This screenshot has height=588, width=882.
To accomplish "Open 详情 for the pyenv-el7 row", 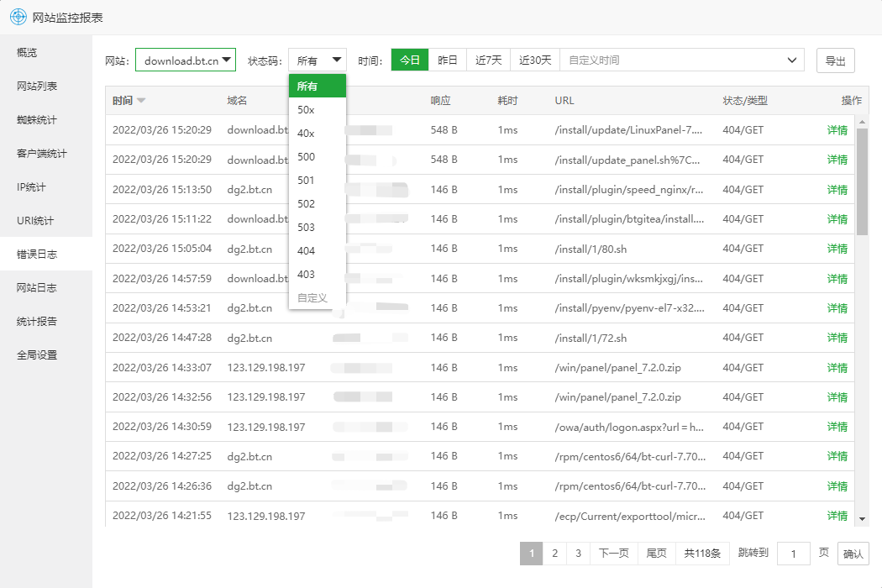I will (x=837, y=308).
